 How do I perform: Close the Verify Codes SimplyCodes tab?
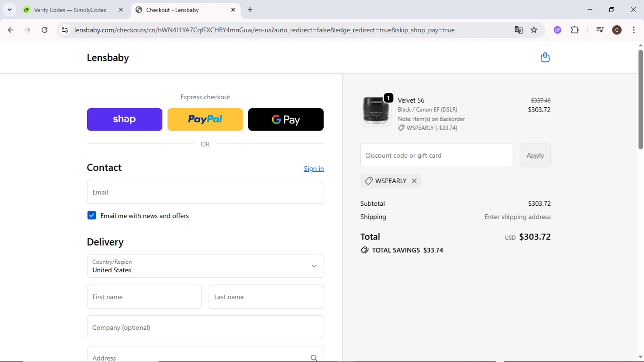point(121,10)
